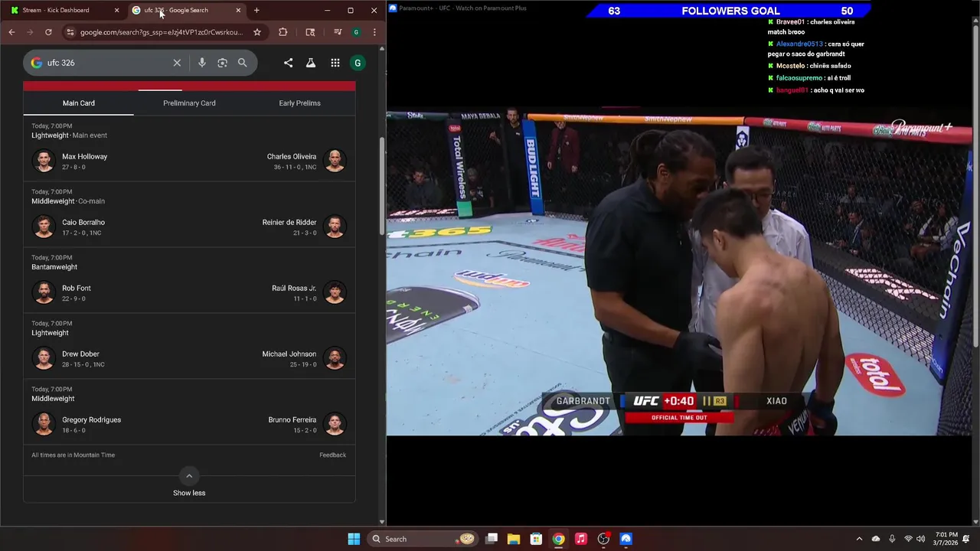Viewport: 980px width, 551px height.
Task: Click the taskbar microphone indicator
Action: pyautogui.click(x=892, y=539)
